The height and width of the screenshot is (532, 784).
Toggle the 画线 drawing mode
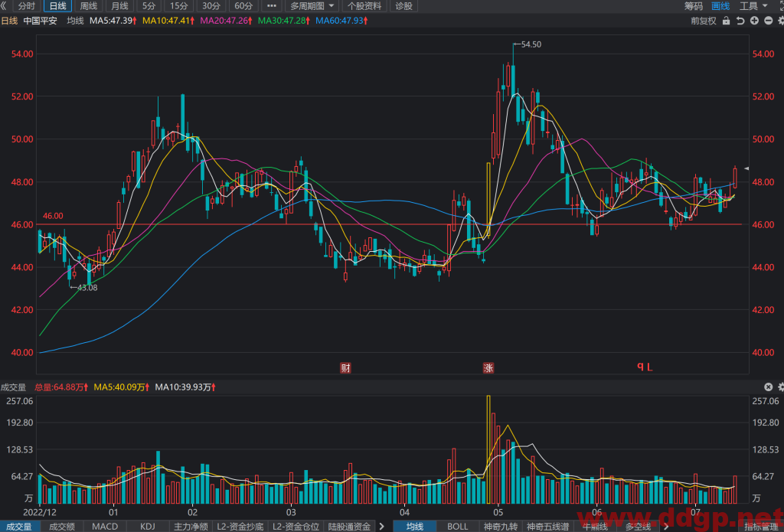click(720, 6)
